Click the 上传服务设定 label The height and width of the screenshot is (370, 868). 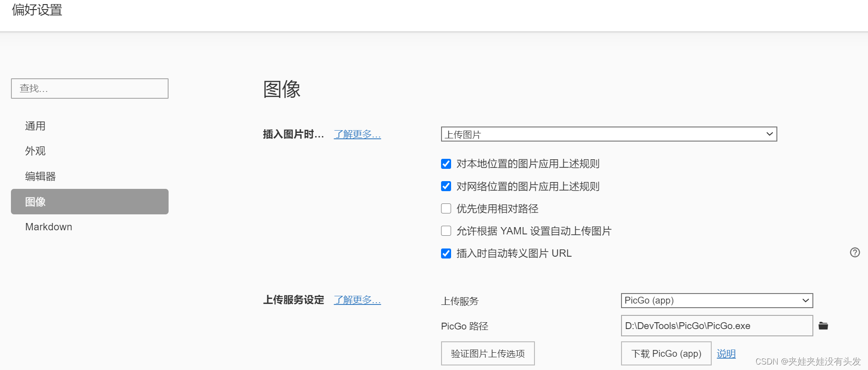pyautogui.click(x=293, y=300)
